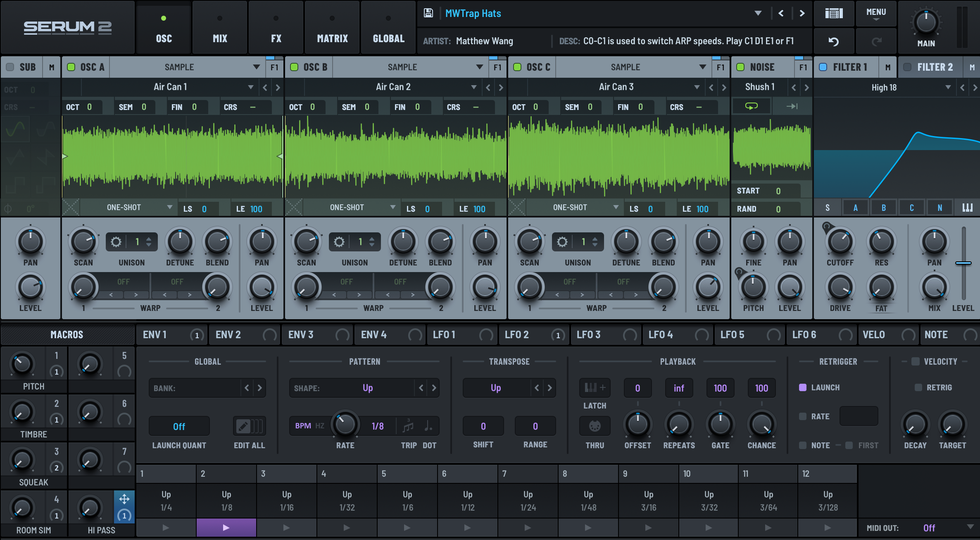Click the filter keyboard tracking icon
Screen dimensions: 980x540
[x=967, y=208]
